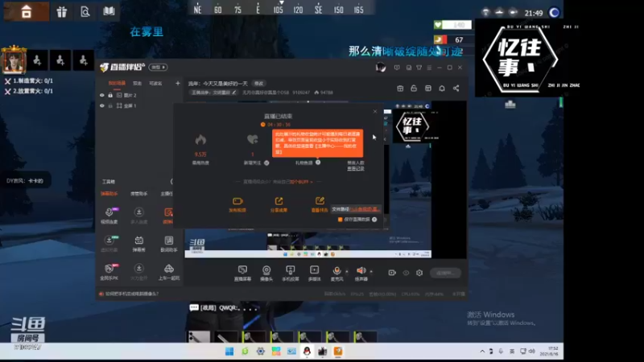The height and width of the screenshot is (362, 644).
Task: Switch to the 弹幕助手 toolbox tab
Action: 109,194
